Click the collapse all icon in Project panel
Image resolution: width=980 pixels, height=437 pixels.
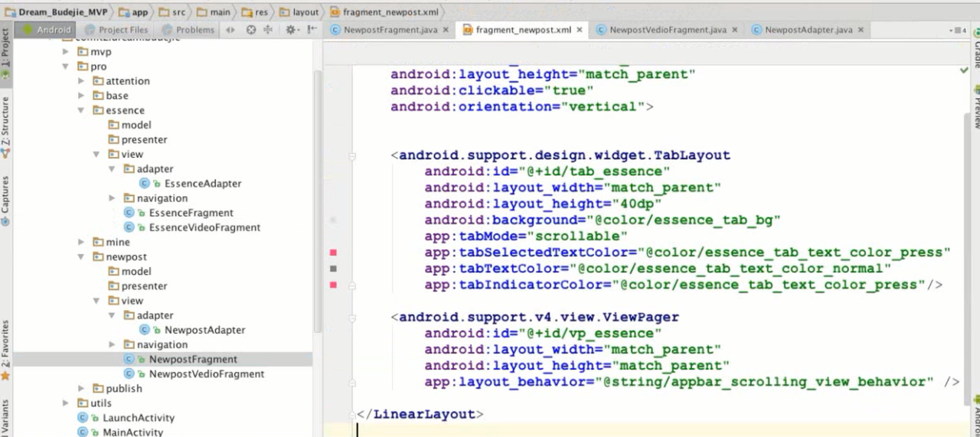(268, 30)
